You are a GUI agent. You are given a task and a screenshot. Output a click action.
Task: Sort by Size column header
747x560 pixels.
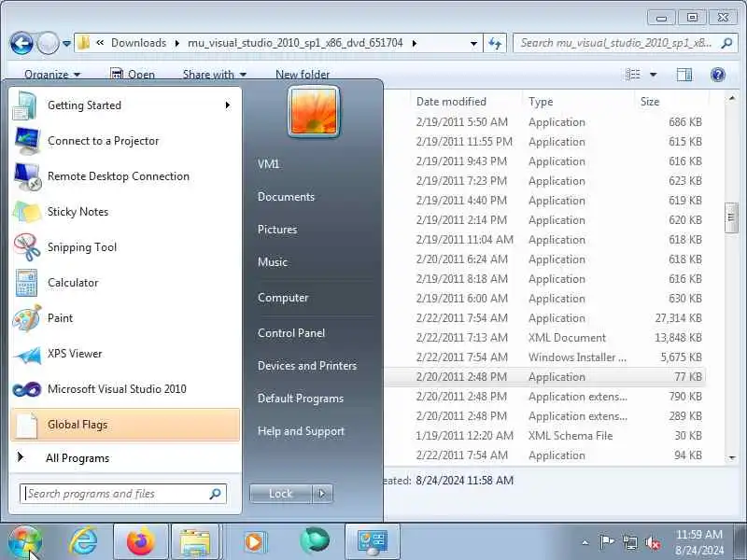650,102
